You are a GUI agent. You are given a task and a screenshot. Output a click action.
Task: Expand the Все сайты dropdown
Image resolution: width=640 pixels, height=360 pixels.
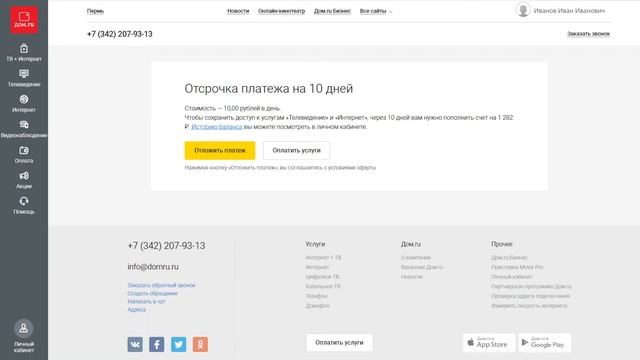click(376, 11)
